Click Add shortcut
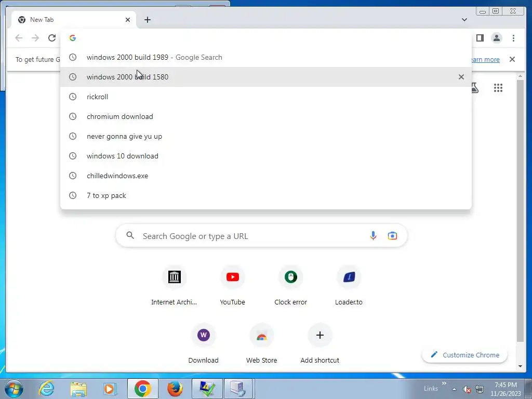 [320, 343]
